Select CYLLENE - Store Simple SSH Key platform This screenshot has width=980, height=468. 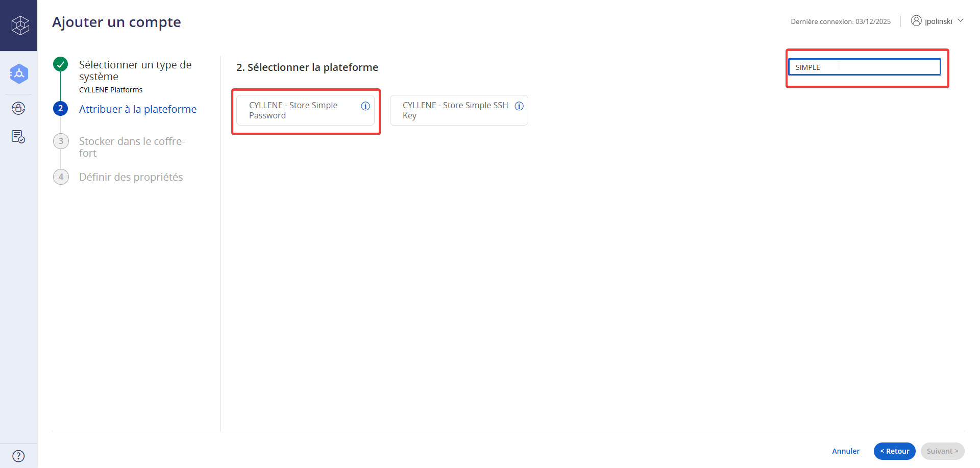[454, 110]
